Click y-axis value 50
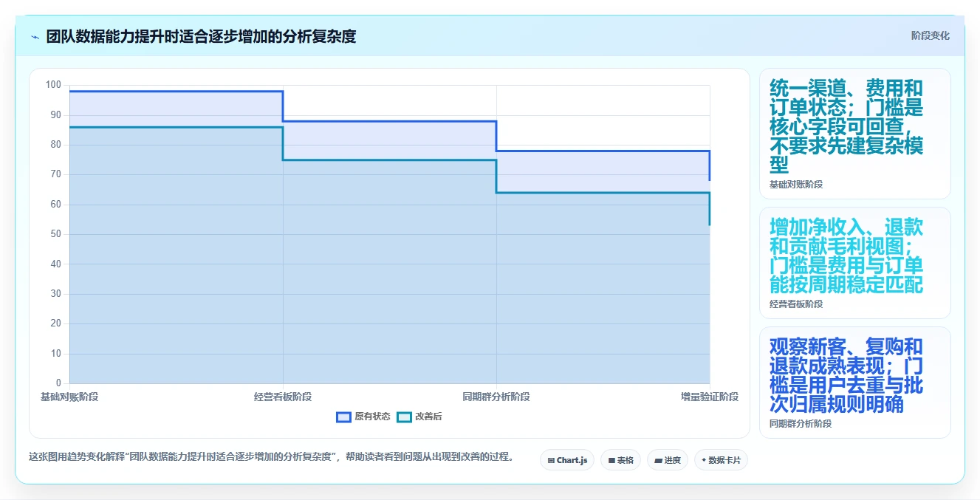Screen dimensions: 980x500 click(56, 234)
